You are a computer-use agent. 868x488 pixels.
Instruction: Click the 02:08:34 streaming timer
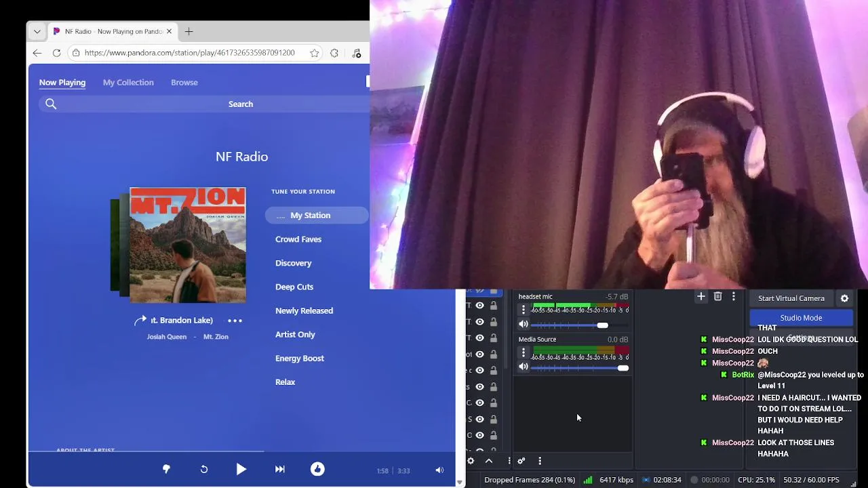click(x=667, y=480)
